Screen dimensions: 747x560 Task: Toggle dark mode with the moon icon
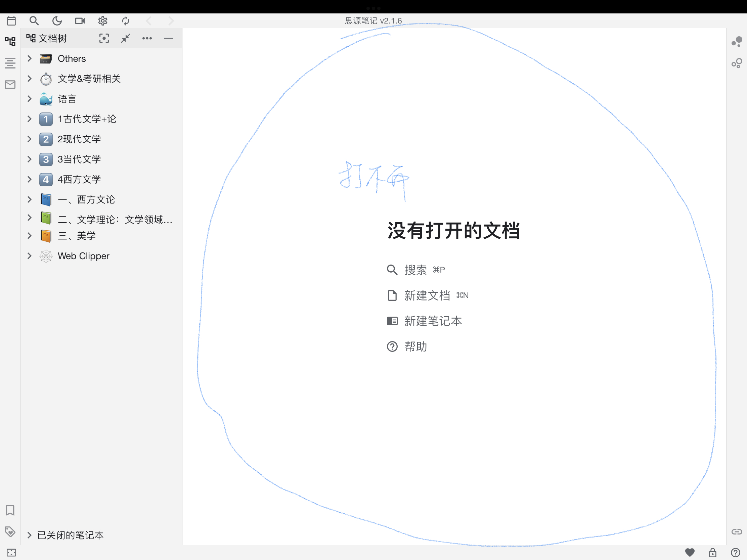click(x=57, y=21)
